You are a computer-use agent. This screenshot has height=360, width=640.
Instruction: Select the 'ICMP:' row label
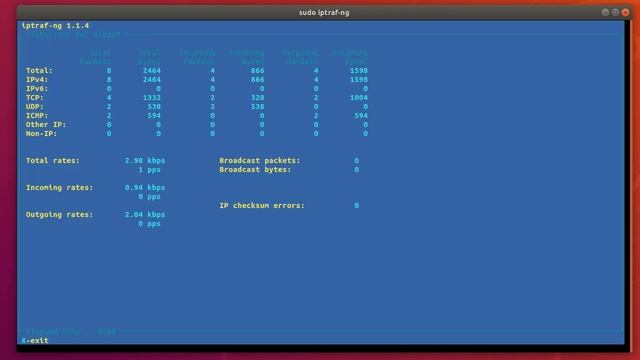[37, 116]
